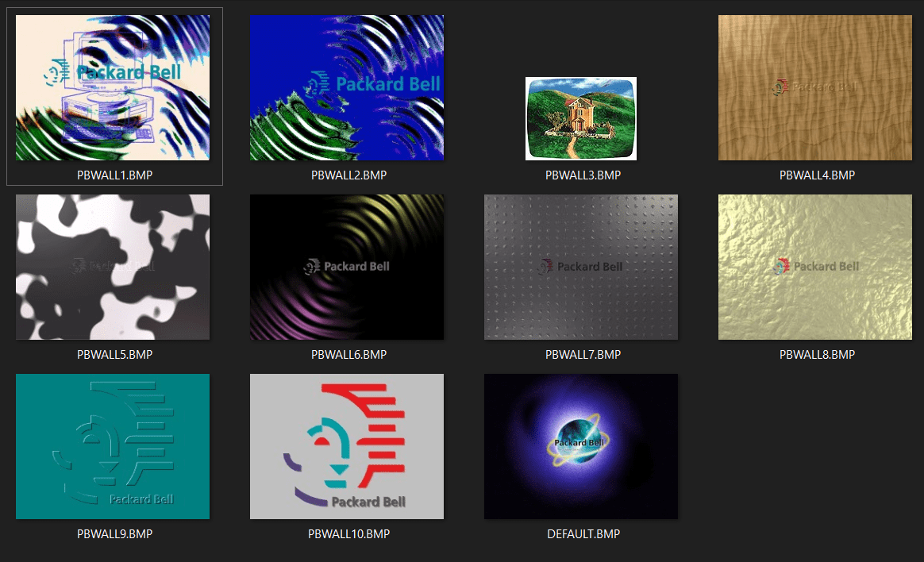Click the PBWALL1.BMP file name label

click(114, 175)
